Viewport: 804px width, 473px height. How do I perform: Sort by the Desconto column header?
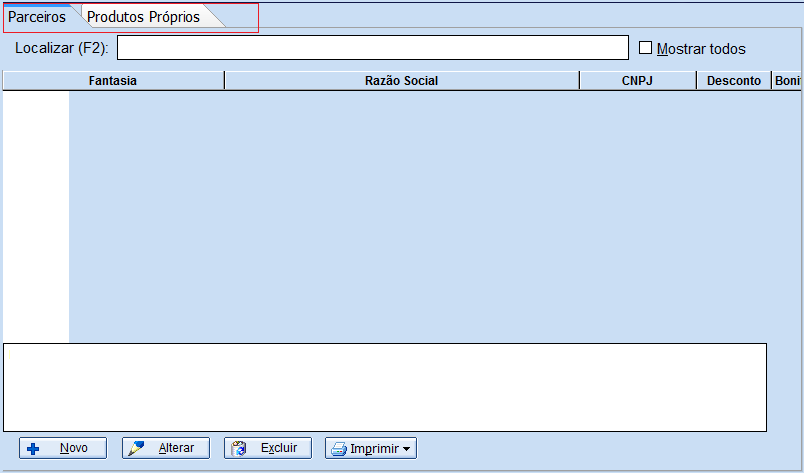[733, 81]
